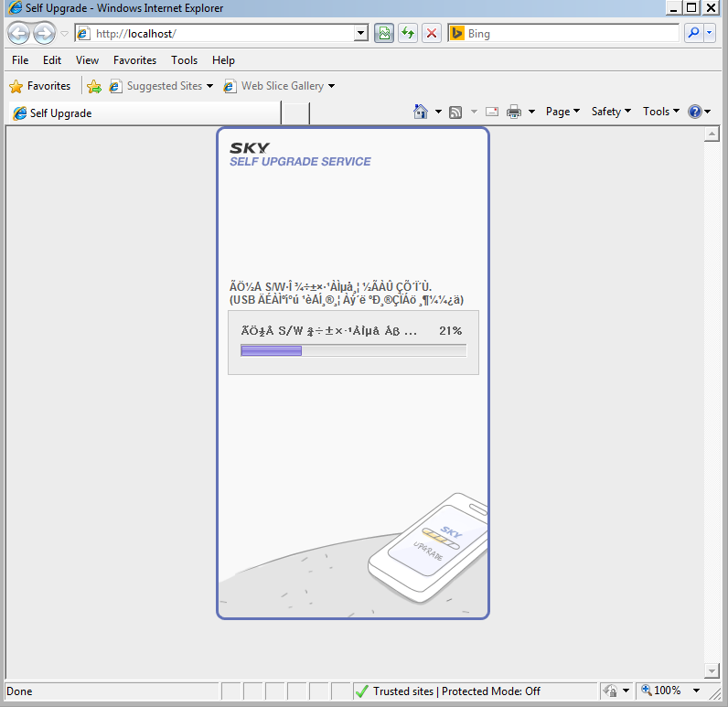Select the Self Upgrade tab
Image resolution: width=728 pixels, height=707 pixels.
pos(145,113)
